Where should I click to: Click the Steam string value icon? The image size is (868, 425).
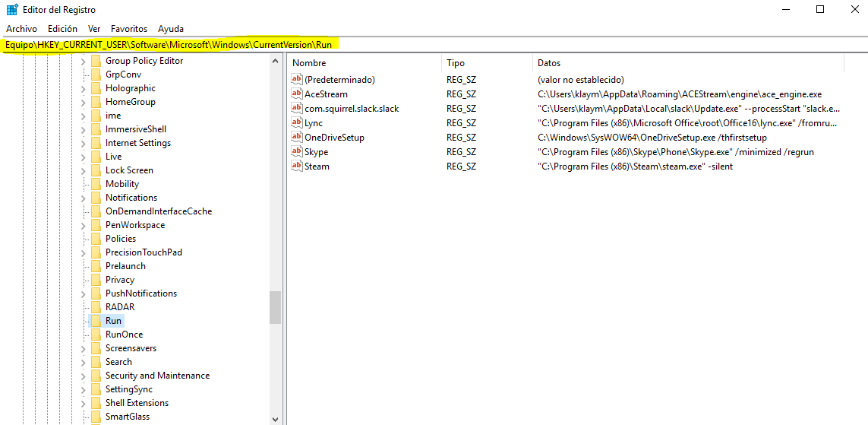[x=297, y=166]
